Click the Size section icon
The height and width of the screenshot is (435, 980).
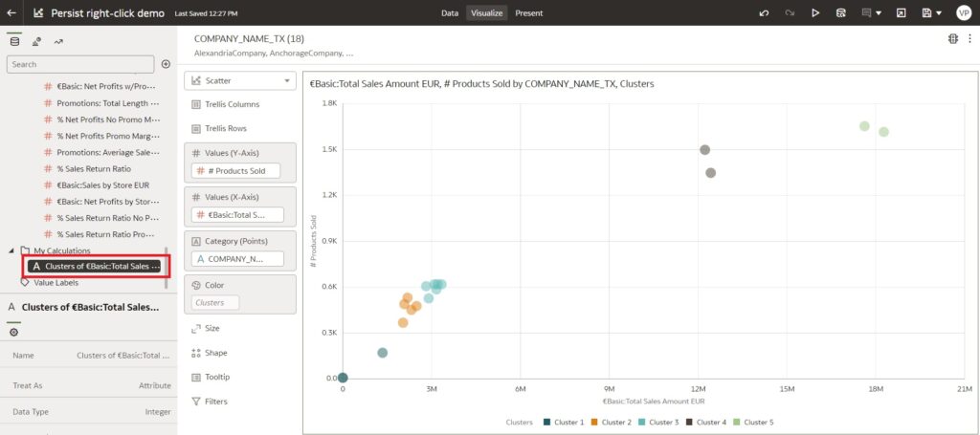pyautogui.click(x=195, y=328)
